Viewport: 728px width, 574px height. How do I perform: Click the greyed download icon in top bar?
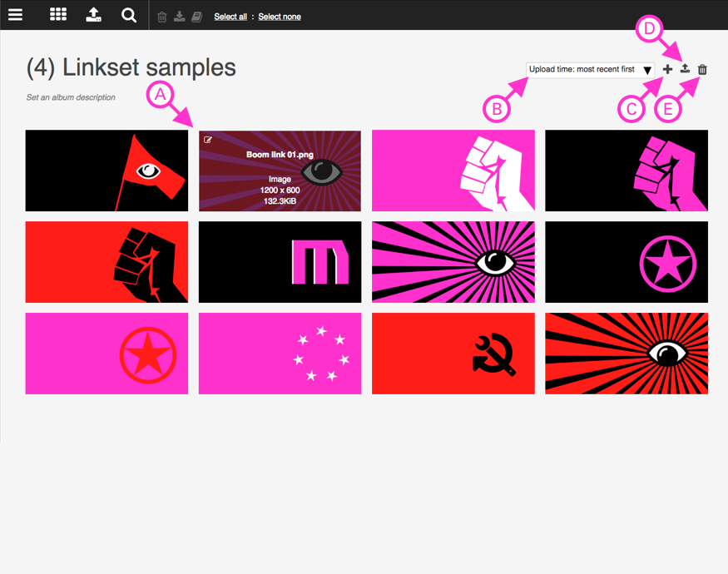pos(179,17)
